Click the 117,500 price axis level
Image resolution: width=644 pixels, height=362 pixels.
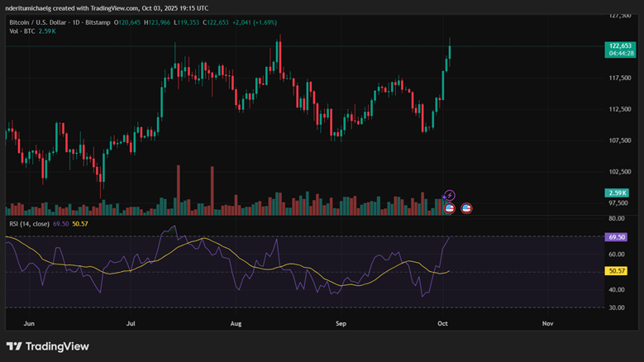tap(620, 79)
